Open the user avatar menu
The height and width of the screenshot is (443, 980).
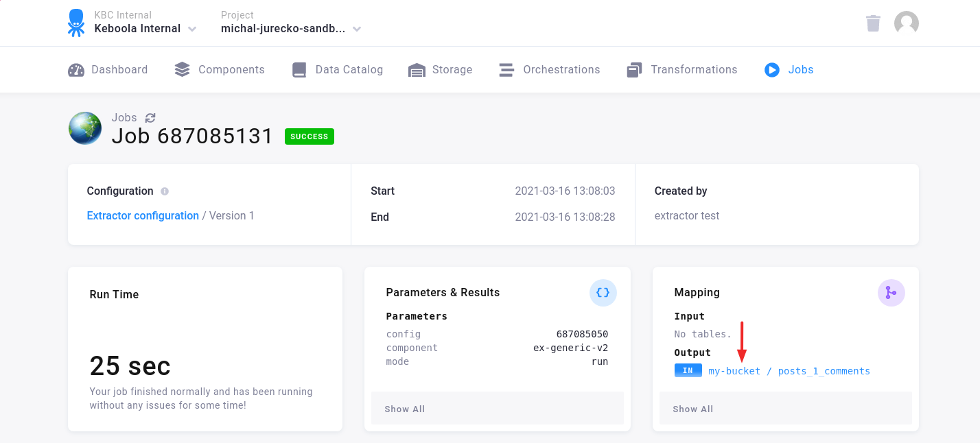[907, 23]
